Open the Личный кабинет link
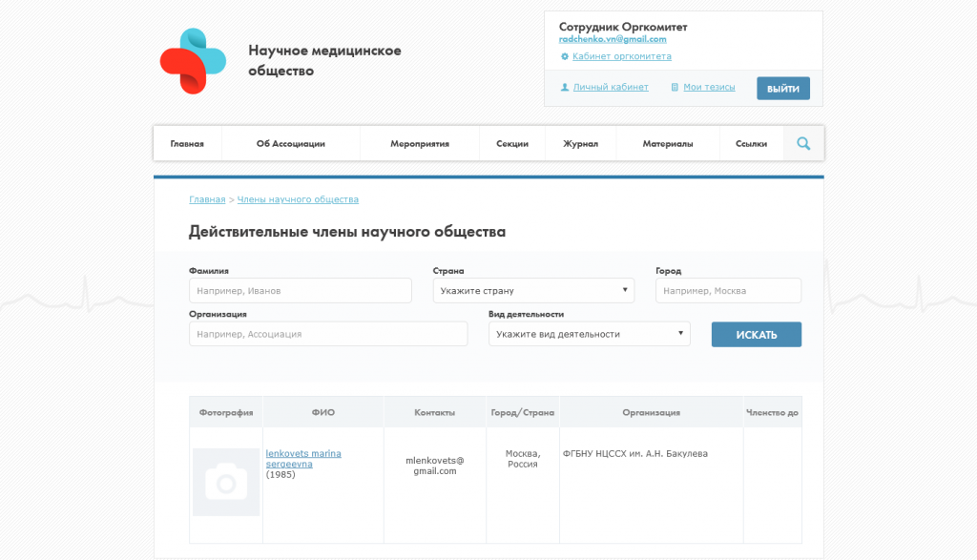Viewport: 977px width, 560px height. (611, 87)
